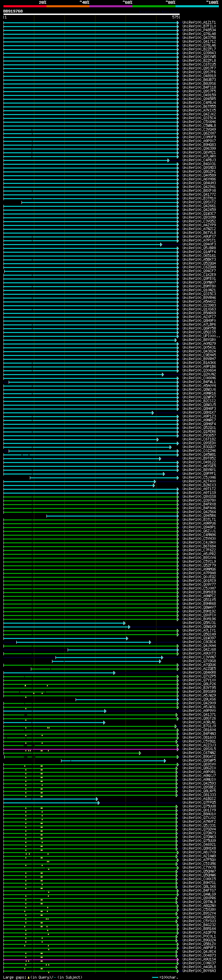This screenshot has width=222, height=980.
Task: Open hit UniRef100_B3GQU7
Action: click(x=199, y=447)
